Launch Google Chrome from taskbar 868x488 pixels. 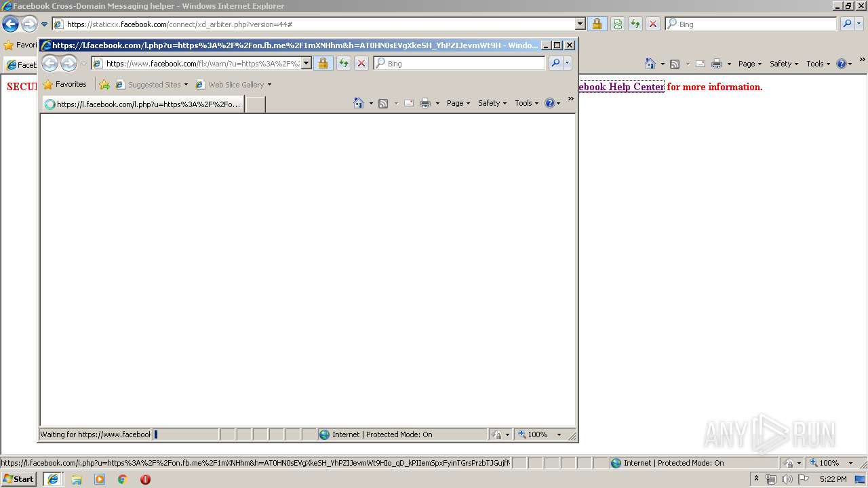(x=122, y=479)
